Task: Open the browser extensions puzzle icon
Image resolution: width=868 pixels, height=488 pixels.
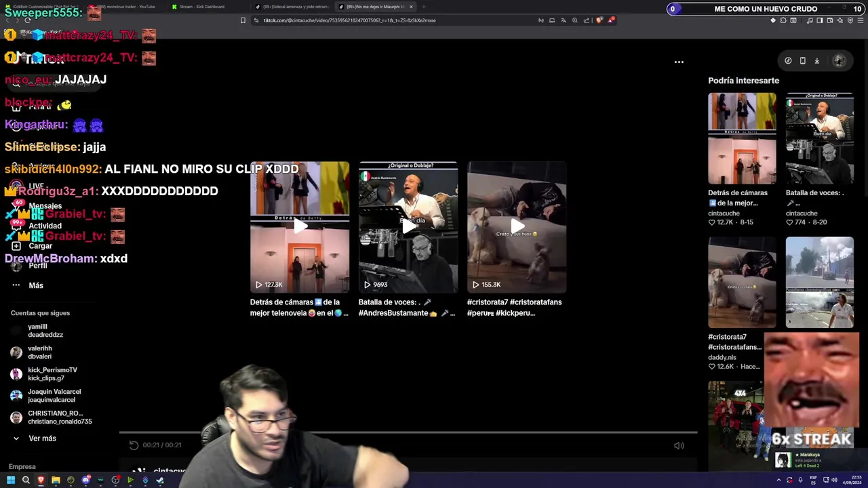Action: [x=783, y=20]
